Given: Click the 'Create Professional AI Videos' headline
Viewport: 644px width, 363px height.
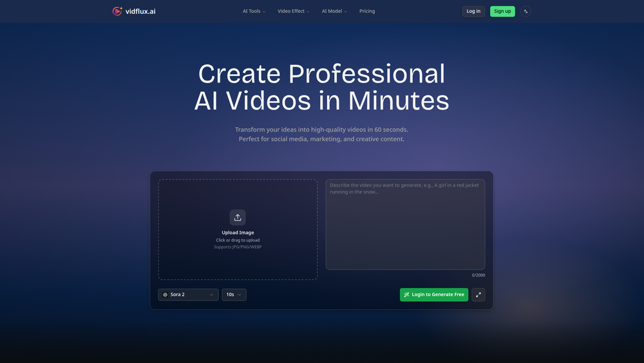Looking at the screenshot, I should (x=321, y=87).
